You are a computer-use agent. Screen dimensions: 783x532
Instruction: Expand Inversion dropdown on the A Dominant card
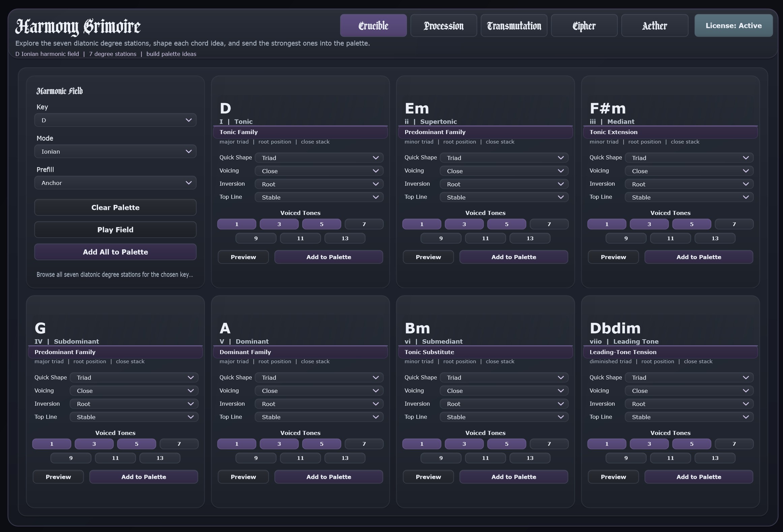[x=319, y=404]
